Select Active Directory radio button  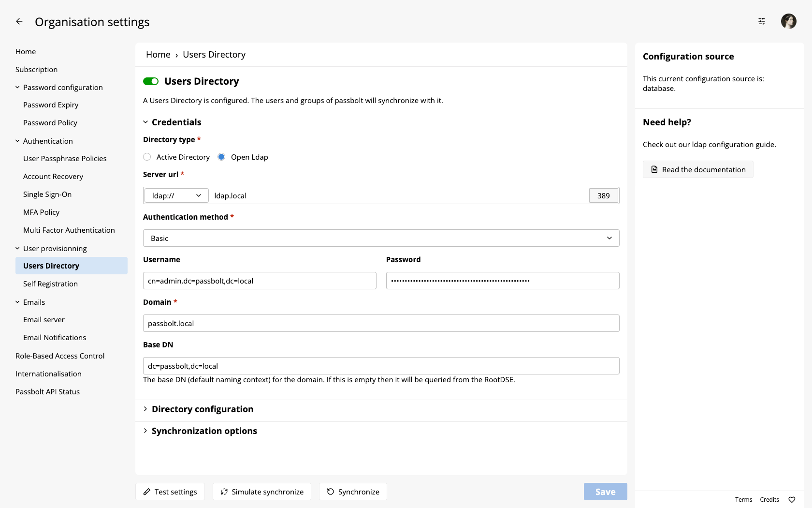pyautogui.click(x=147, y=157)
